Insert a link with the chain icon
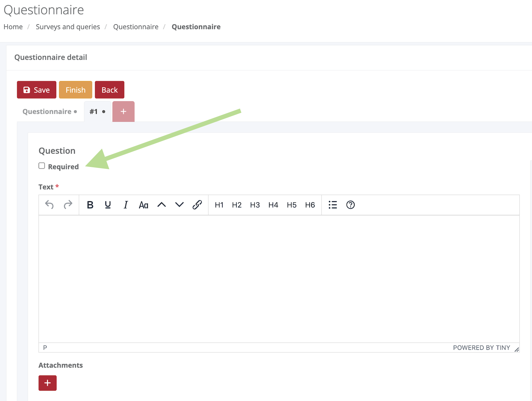 coord(197,205)
